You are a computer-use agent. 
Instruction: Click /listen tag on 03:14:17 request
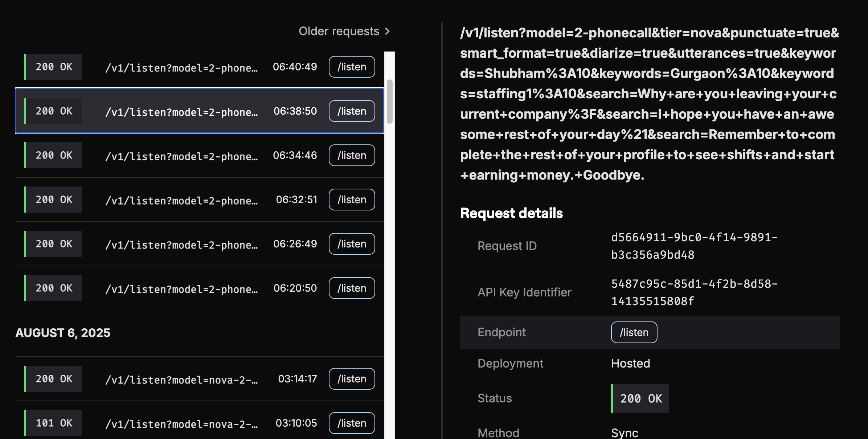pyautogui.click(x=352, y=379)
